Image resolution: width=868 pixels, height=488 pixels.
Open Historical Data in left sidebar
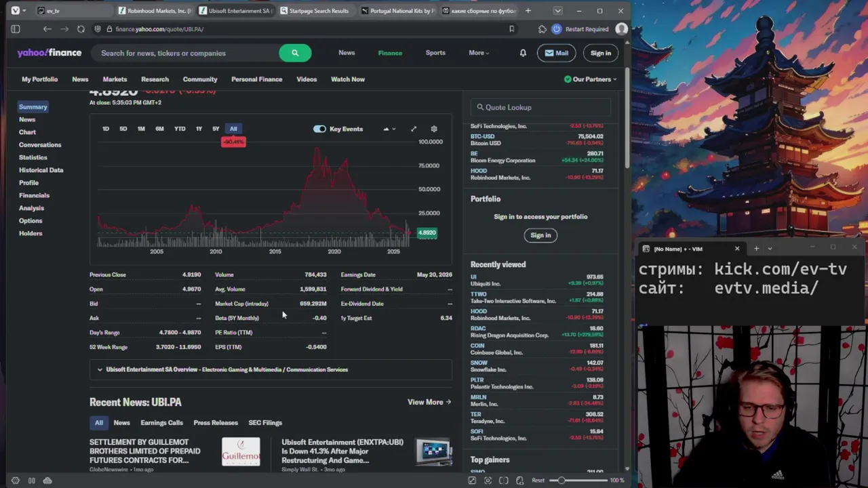pos(41,170)
